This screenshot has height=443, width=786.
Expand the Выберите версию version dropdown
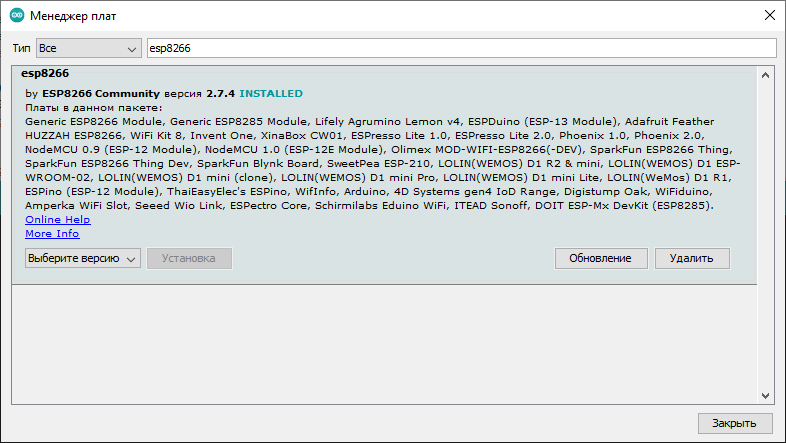[82, 258]
